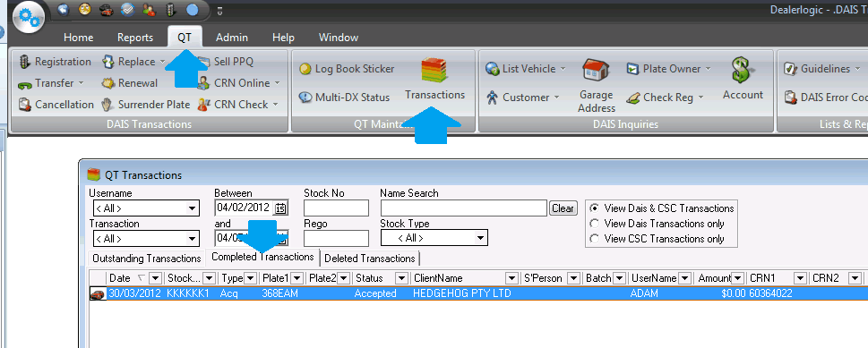Open the Username combo box
868x348 pixels.
pyautogui.click(x=192, y=208)
